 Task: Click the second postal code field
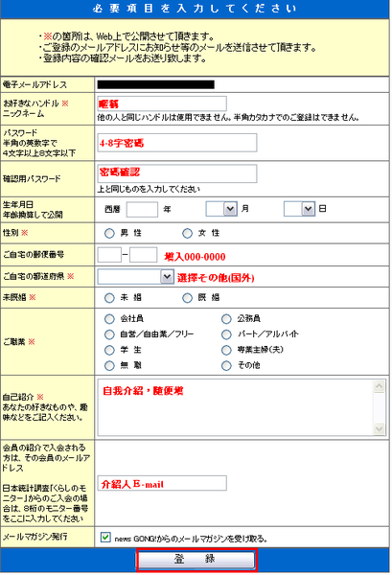(143, 255)
